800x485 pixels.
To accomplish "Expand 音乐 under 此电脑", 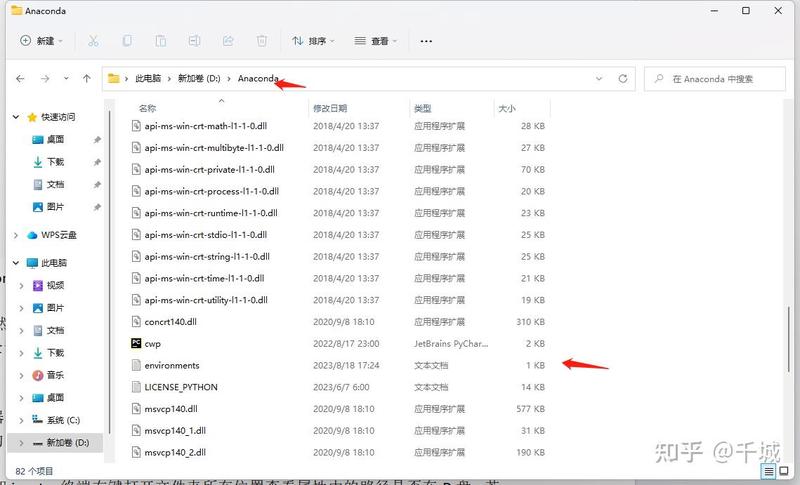I will (21, 375).
